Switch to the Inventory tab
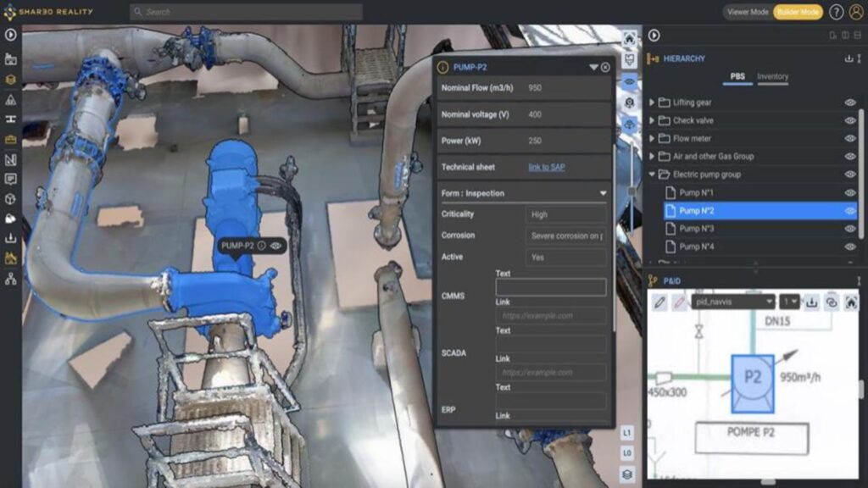Viewport: 868px width, 488px height. tap(772, 77)
